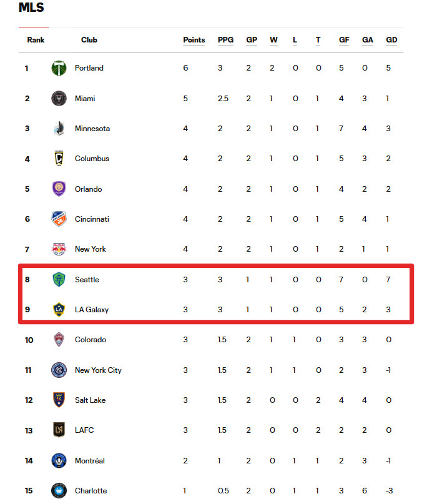This screenshot has width=432, height=504.
Task: Click the Orlando City purple crest
Action: click(59, 189)
